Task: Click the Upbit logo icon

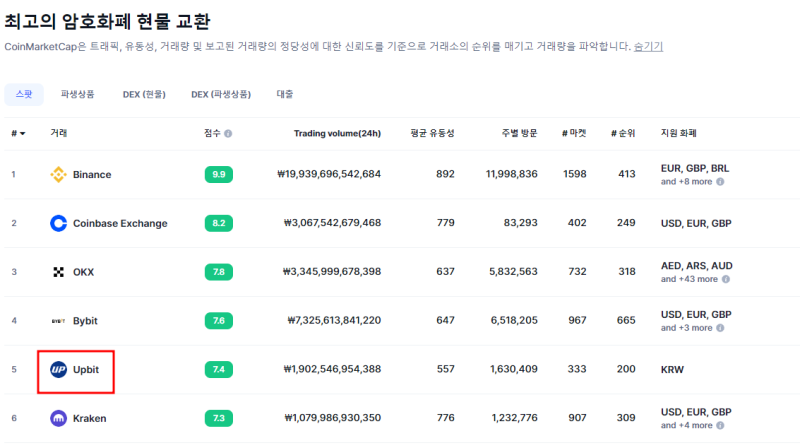Action: [58, 369]
